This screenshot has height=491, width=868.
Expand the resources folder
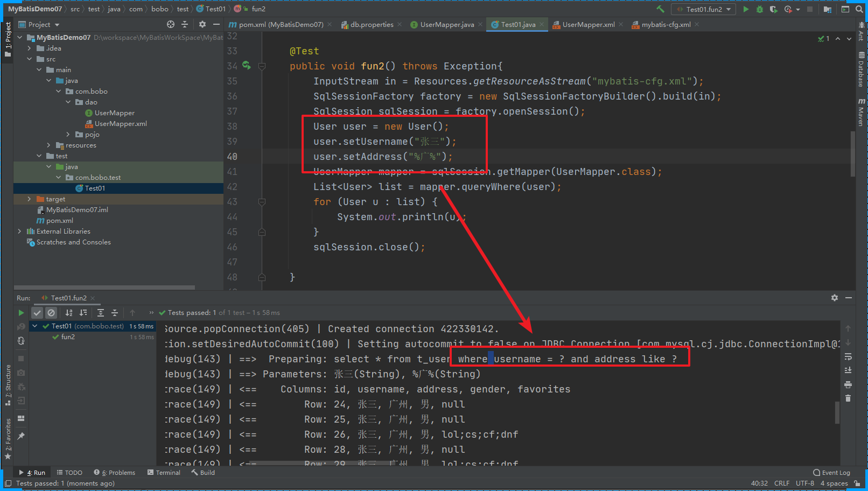tap(49, 145)
